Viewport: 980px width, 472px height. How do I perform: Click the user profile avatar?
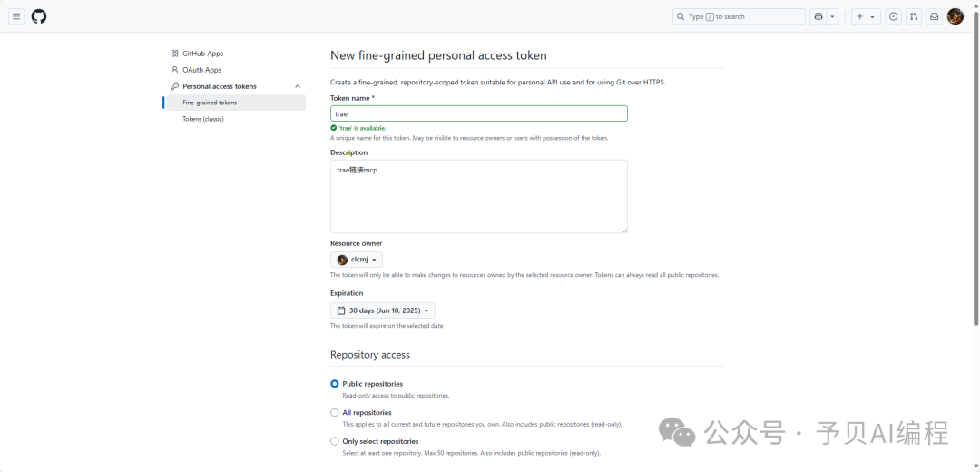point(955,16)
